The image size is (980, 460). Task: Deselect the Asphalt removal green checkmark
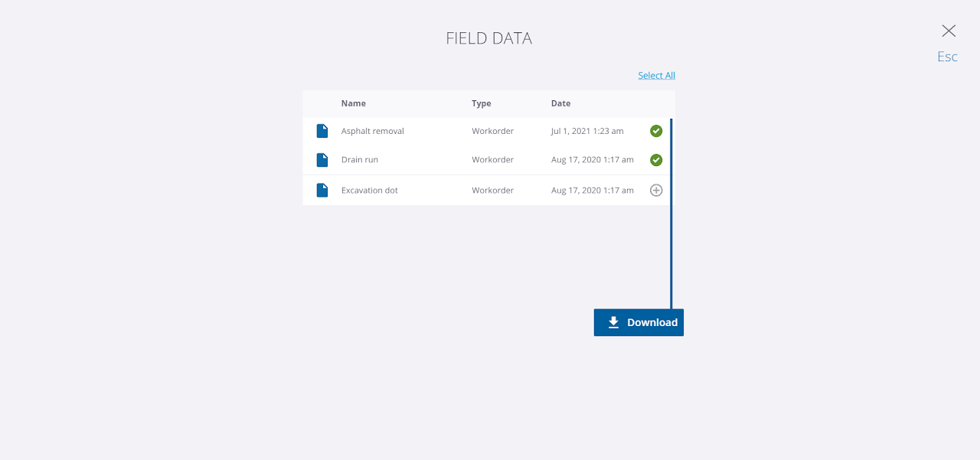(656, 131)
